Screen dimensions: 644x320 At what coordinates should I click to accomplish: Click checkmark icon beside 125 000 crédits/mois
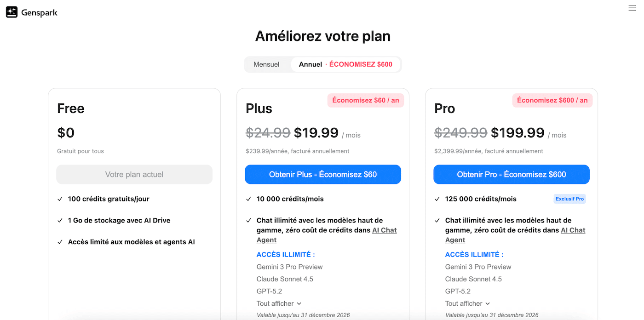click(x=437, y=199)
